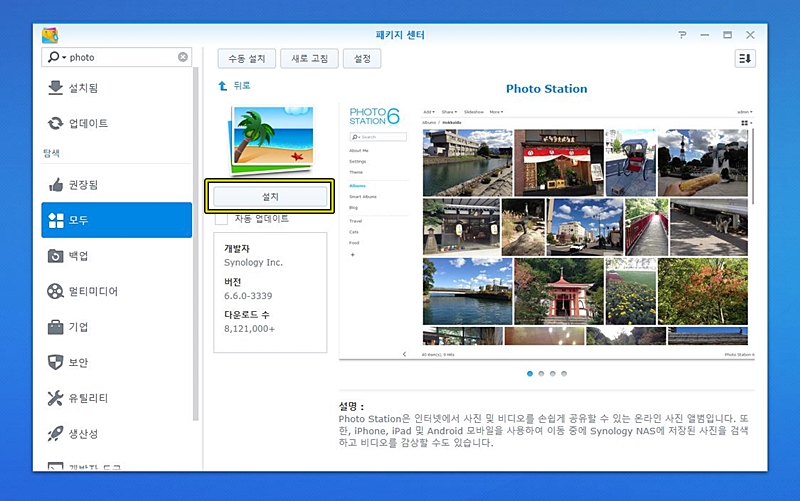Select the 유틸리티 category

pos(117,398)
